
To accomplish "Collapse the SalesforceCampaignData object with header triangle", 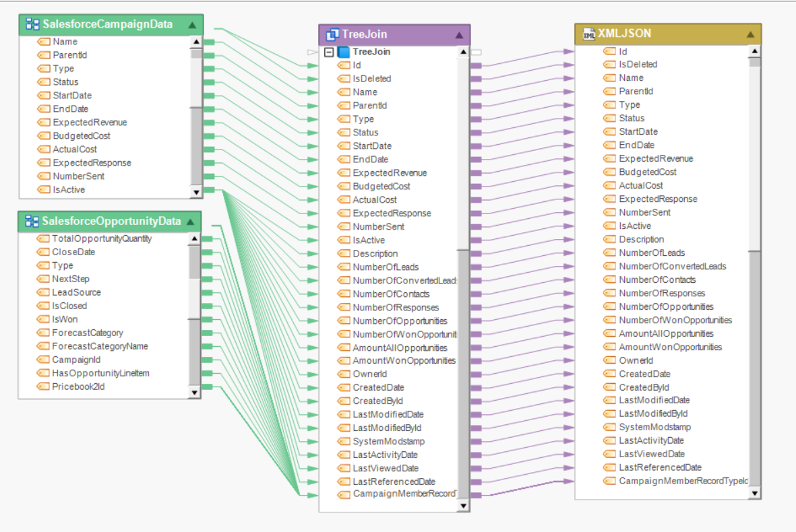I will (192, 25).
